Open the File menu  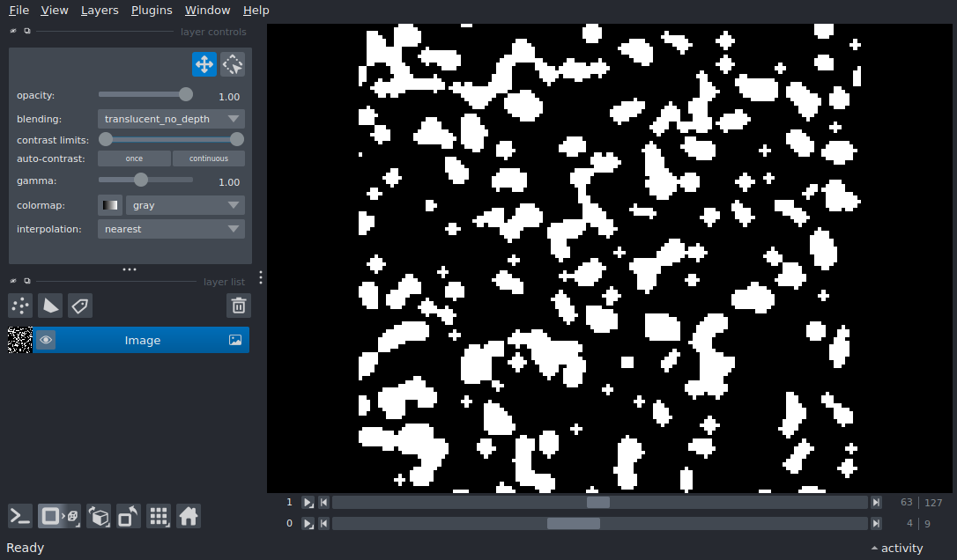(19, 11)
